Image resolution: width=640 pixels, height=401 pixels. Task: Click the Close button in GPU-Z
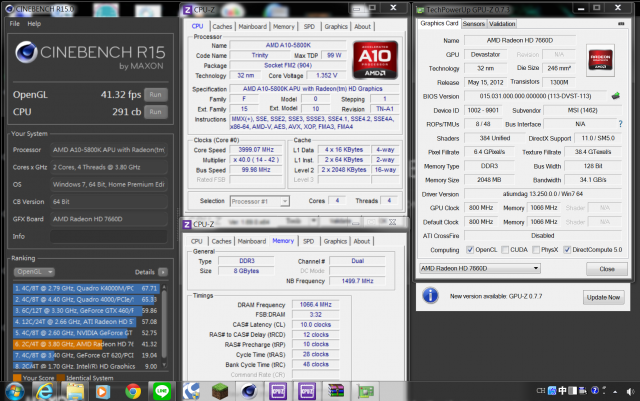pyautogui.click(x=607, y=269)
